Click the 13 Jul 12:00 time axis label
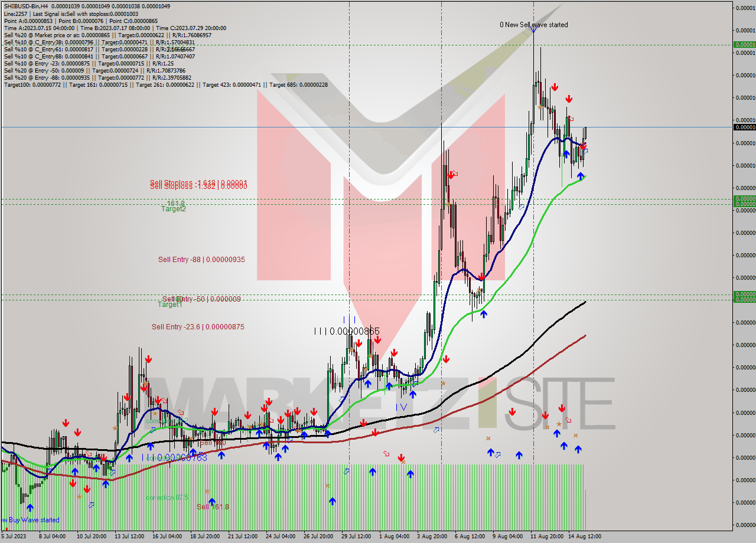756x543 pixels. pyautogui.click(x=129, y=537)
